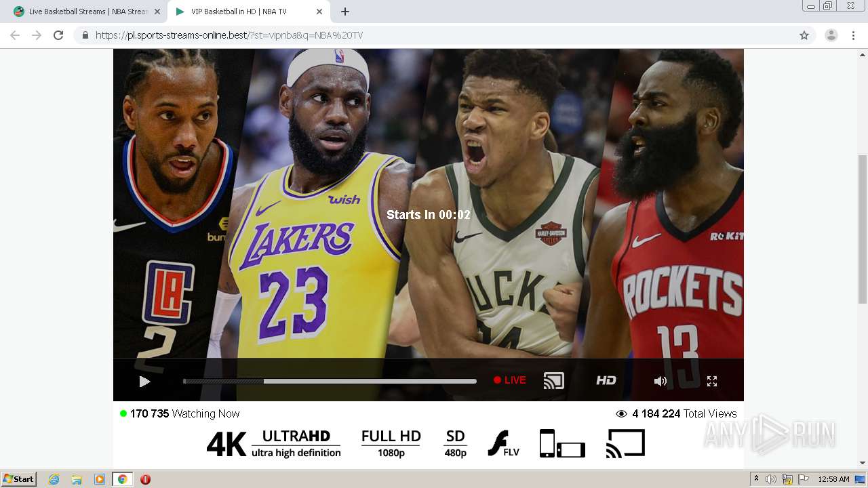This screenshot has height=488, width=868.
Task: Open Chrome three-dot menu
Action: point(853,35)
